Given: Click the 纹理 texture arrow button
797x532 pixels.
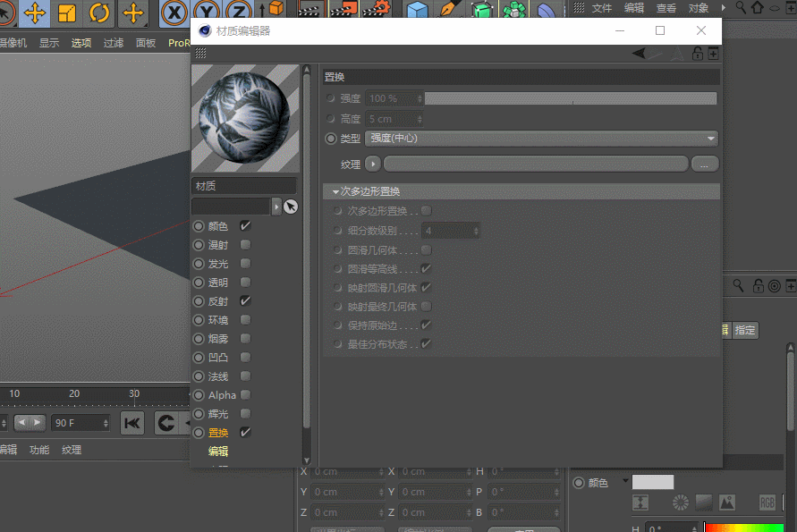Looking at the screenshot, I should click(x=373, y=164).
